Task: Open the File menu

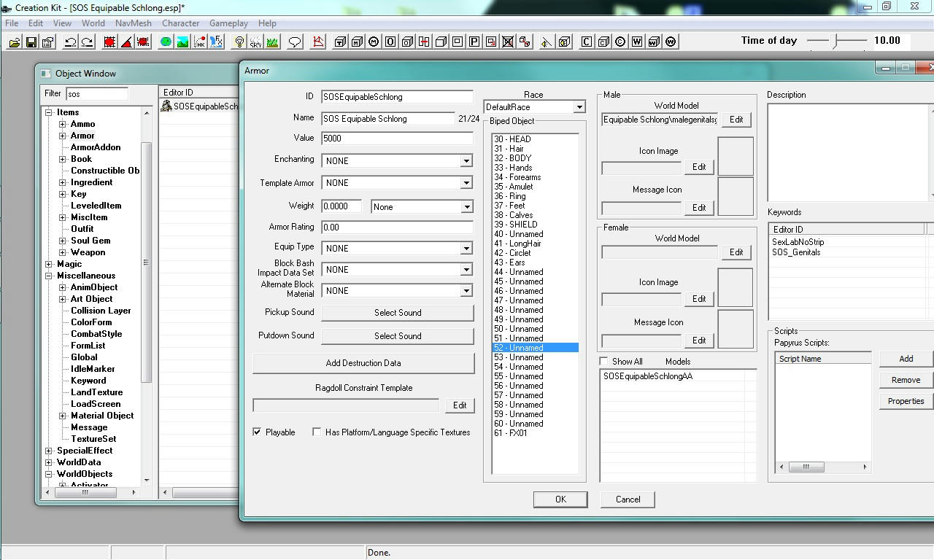Action: [x=12, y=23]
